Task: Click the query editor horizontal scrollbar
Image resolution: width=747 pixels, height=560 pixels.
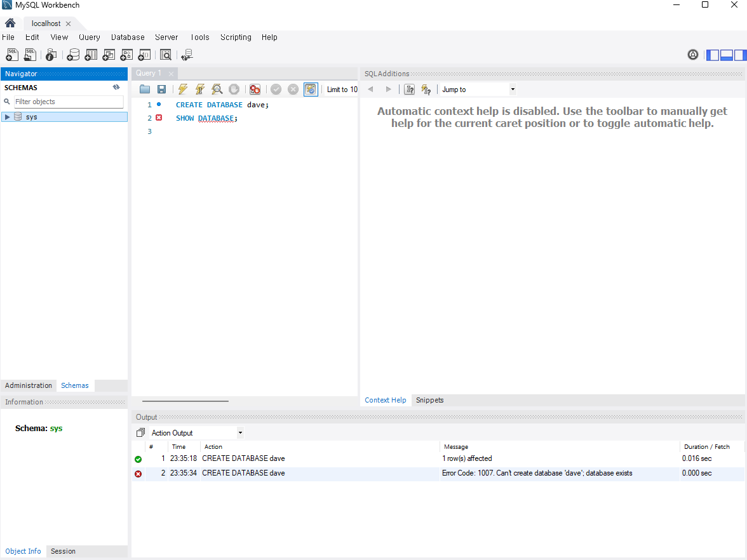Action: pyautogui.click(x=185, y=401)
